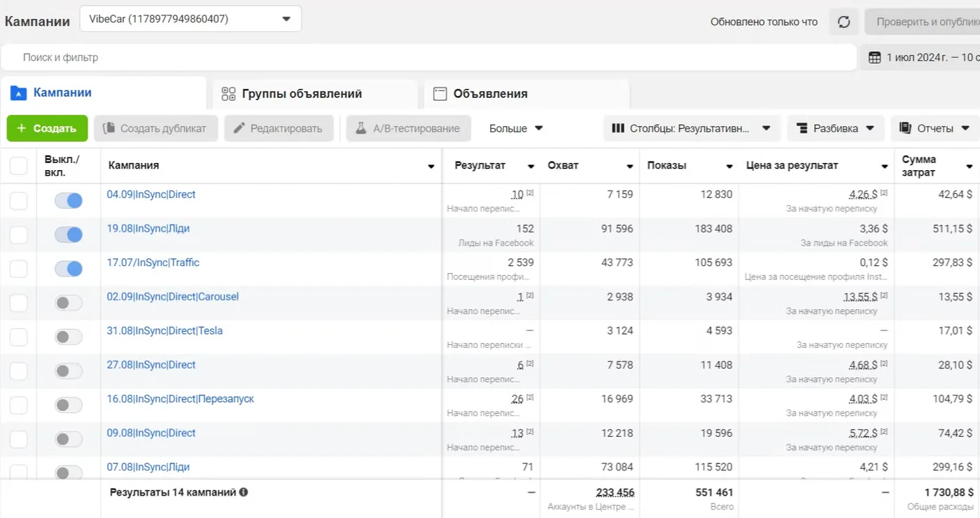Open the Разбивка dropdown

click(836, 128)
